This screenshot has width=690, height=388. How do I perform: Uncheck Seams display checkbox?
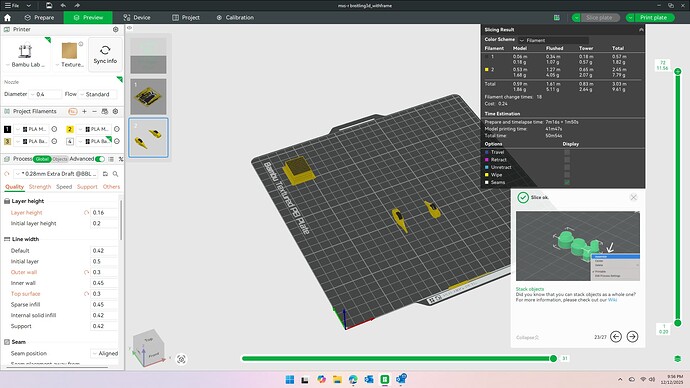[567, 182]
